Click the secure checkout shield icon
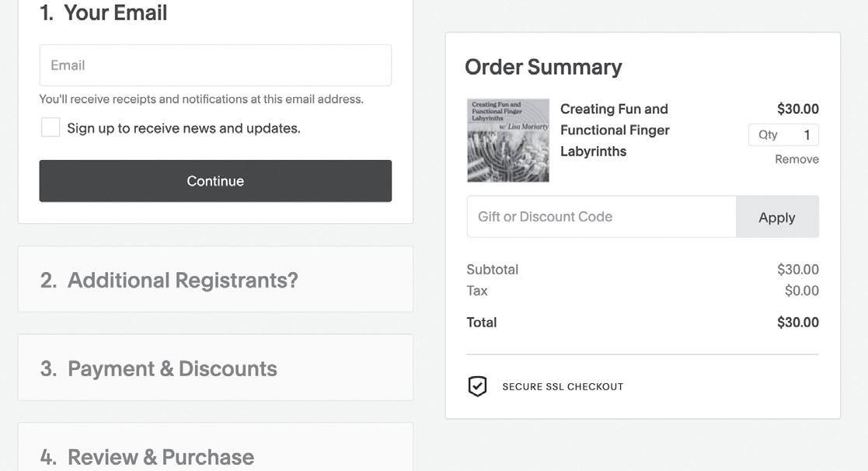This screenshot has width=868, height=471. [477, 386]
